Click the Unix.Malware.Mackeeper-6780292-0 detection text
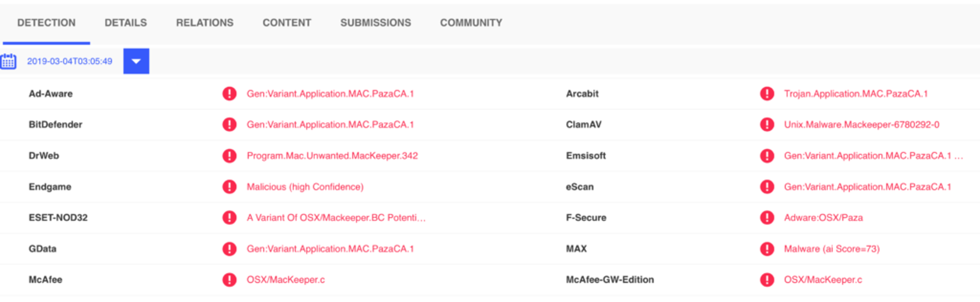The image size is (980, 302). [862, 125]
